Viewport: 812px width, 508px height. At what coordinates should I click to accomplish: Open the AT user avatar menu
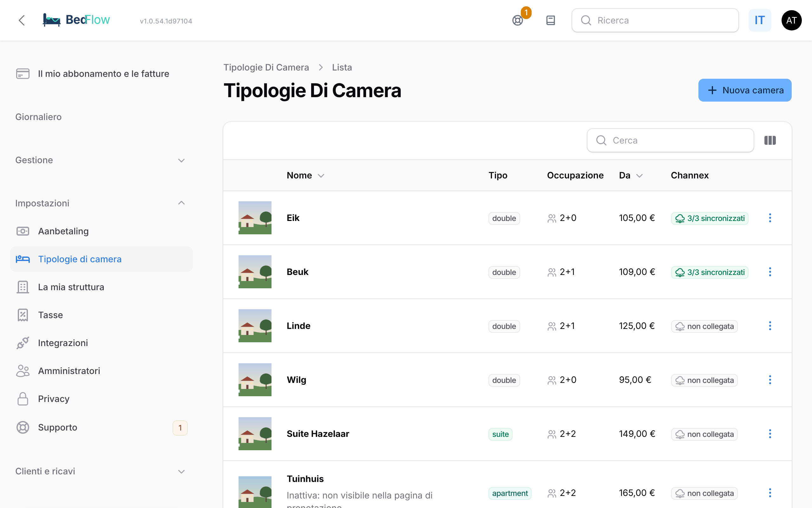point(791,21)
